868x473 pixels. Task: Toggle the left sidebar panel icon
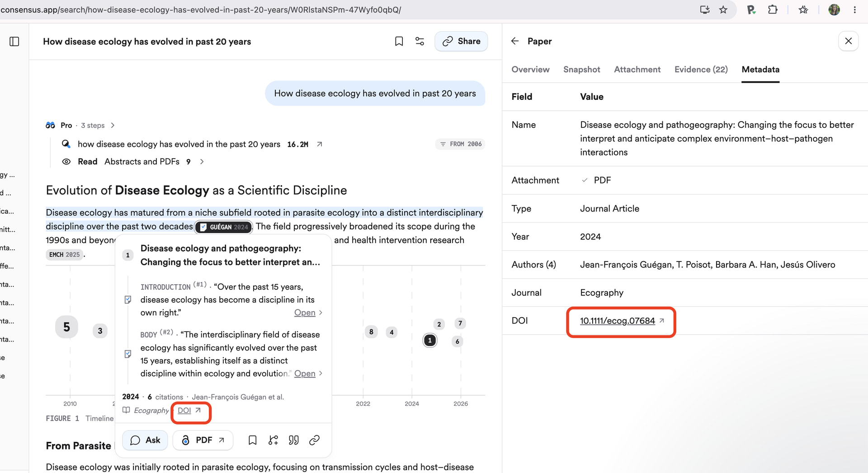14,42
